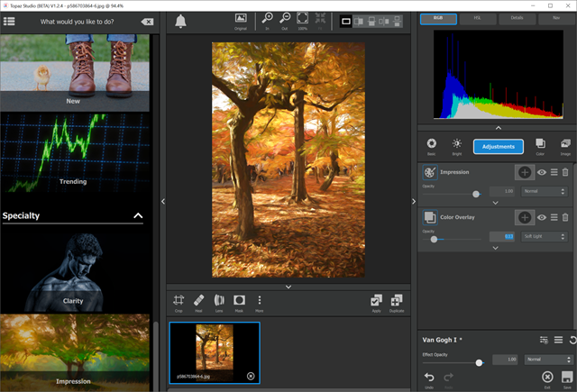This screenshot has width=577, height=392.
Task: Select the Heal tool
Action: point(199,301)
